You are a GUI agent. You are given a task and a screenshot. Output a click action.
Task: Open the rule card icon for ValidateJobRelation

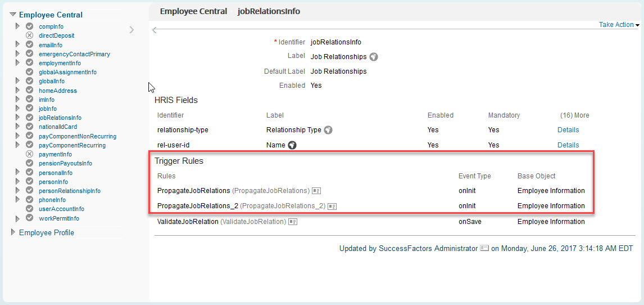click(292, 222)
